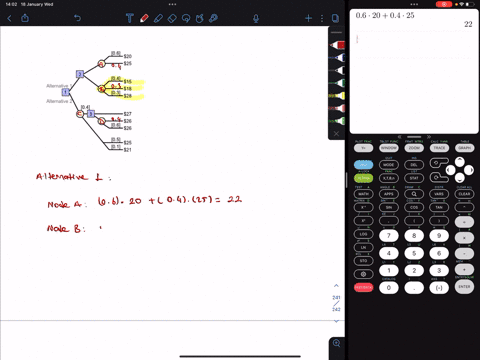Image resolution: width=480 pixels, height=360 pixels.
Task: Select the Text tool
Action: [130, 18]
